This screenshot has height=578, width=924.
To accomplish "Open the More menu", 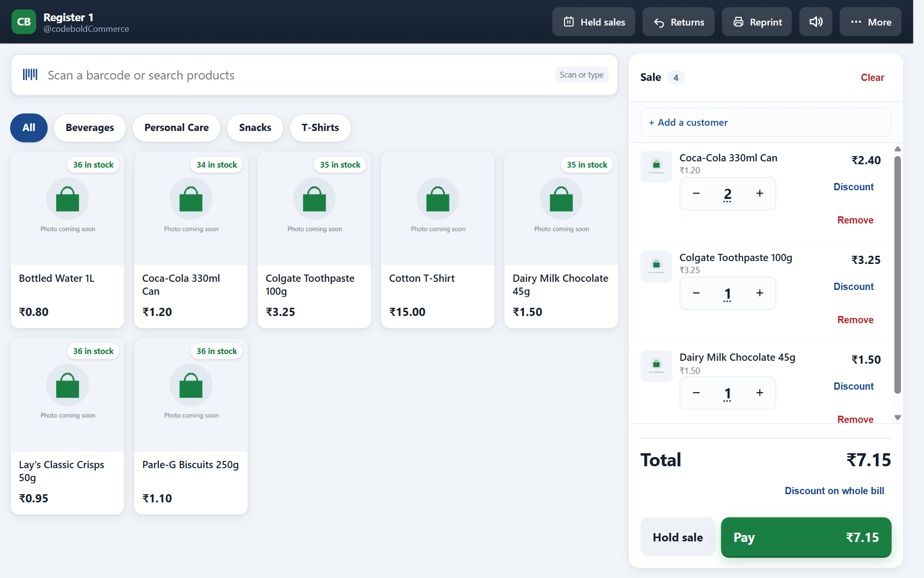I will click(x=870, y=22).
